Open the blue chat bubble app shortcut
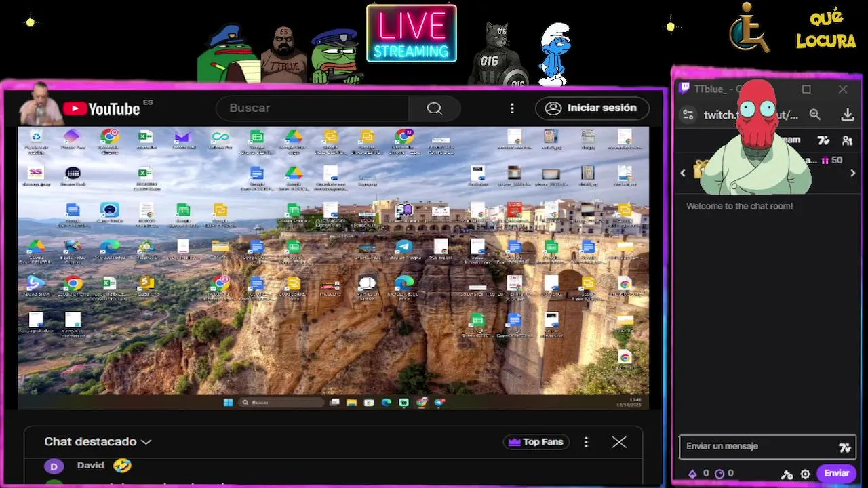 tap(109, 210)
